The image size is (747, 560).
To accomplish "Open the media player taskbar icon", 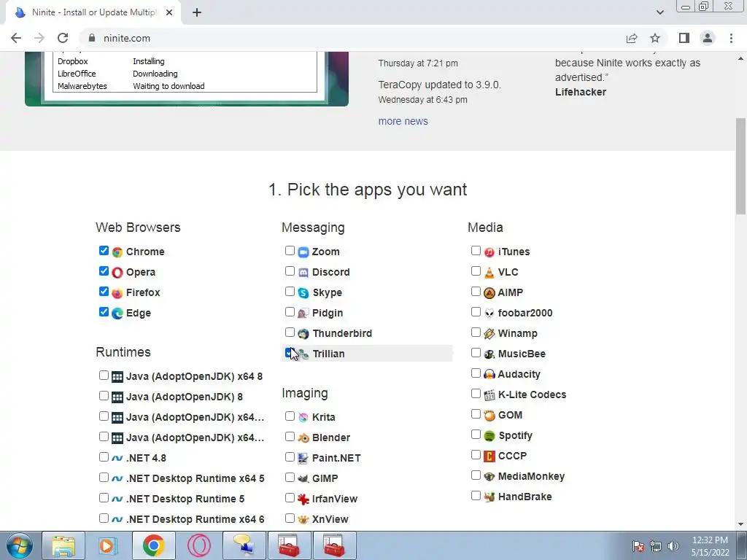I will coord(108,545).
